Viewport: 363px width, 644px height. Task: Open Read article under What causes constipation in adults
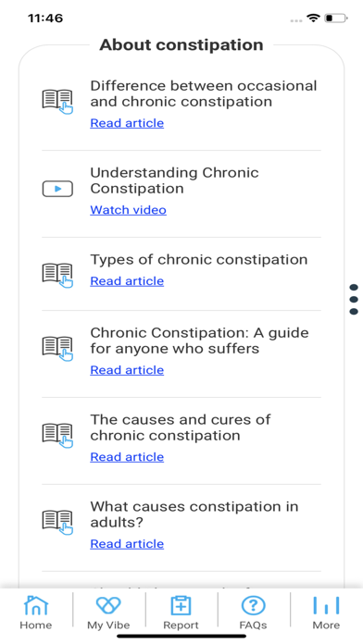tap(127, 544)
